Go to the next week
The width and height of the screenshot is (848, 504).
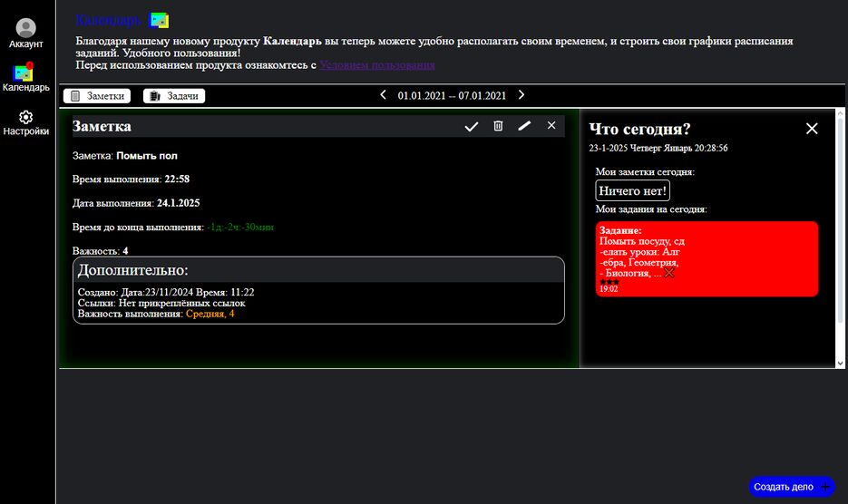[x=521, y=95]
